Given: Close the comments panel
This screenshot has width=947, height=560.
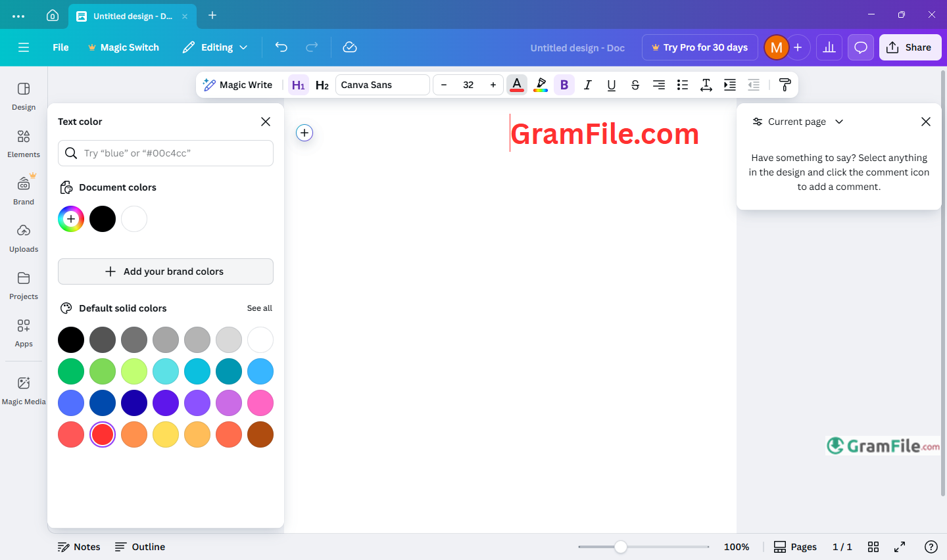Looking at the screenshot, I should pos(926,122).
